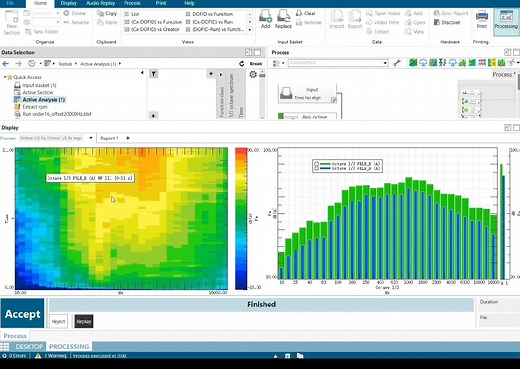Click the New Section icon
This screenshot has height=369, width=520.
point(12,17)
